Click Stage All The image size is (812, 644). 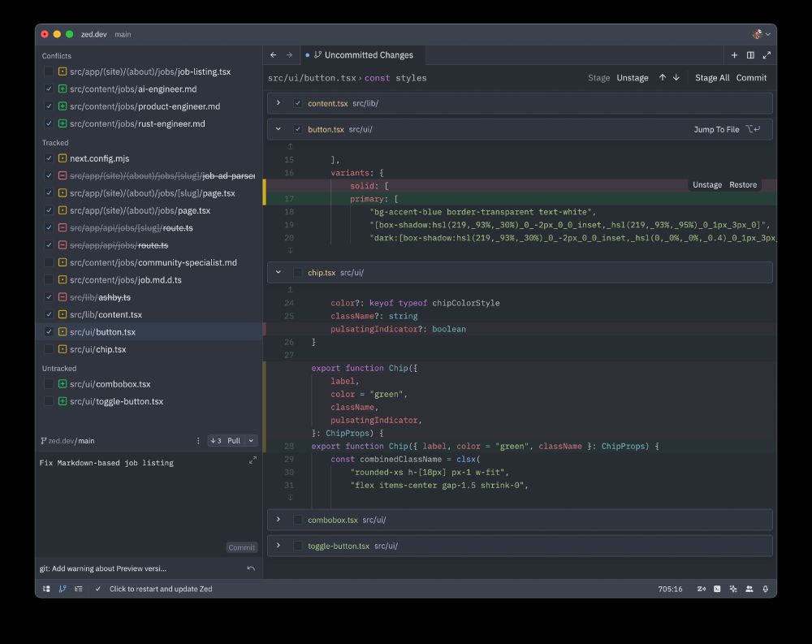[712, 78]
